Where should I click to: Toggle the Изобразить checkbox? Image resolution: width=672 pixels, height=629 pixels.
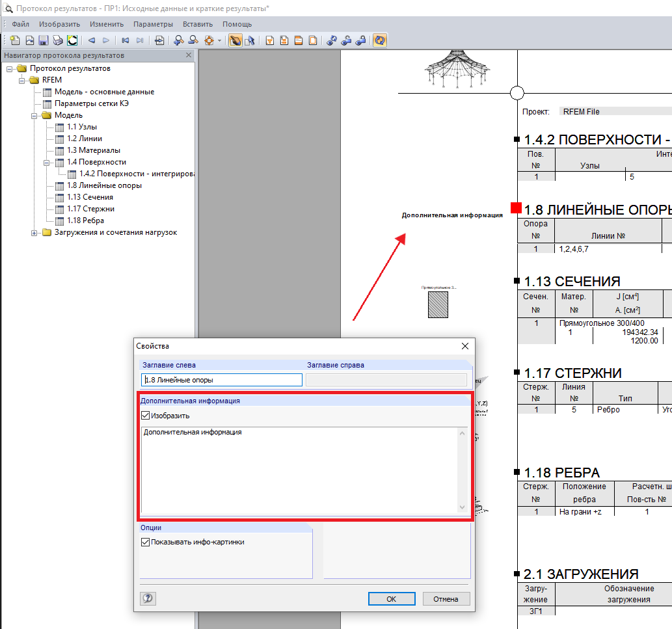145,416
